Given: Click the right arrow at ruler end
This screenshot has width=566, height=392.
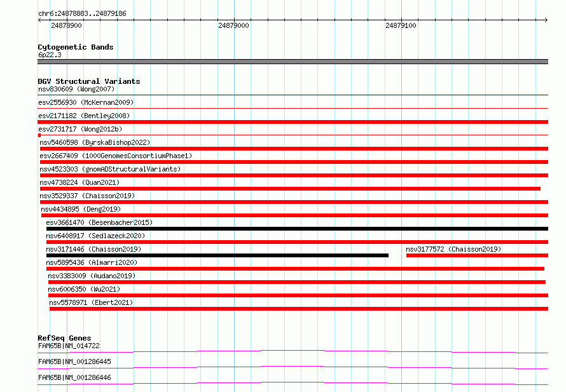Looking at the screenshot, I should [x=546, y=20].
